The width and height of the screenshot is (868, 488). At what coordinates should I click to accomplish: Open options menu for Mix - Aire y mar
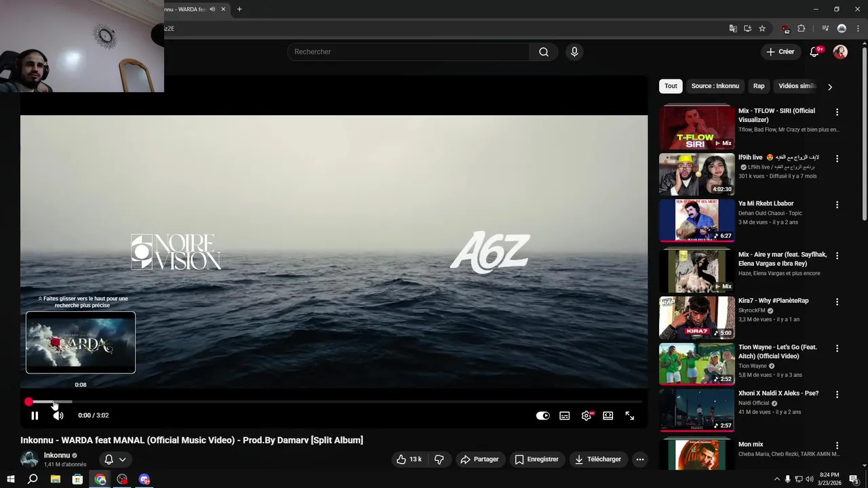837,256
